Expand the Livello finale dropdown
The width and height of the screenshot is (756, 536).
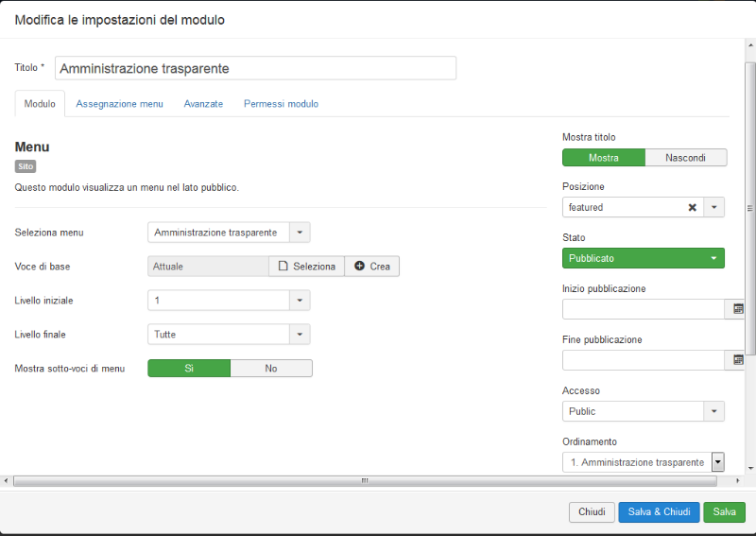tap(229, 335)
